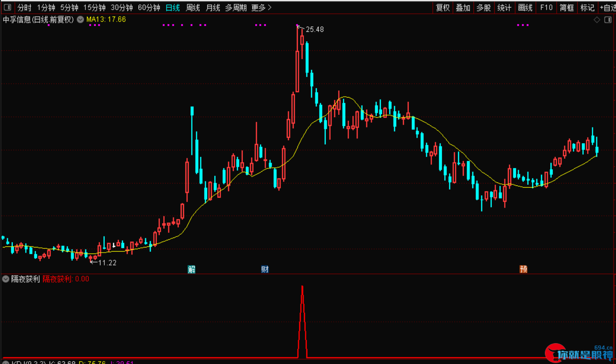Viewport: 616px width, 364px height.
Task: Switch to 分时 view
Action: (x=24, y=8)
